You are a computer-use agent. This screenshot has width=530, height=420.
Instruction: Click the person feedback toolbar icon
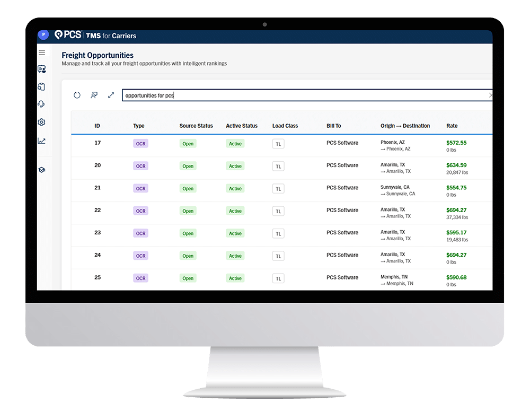pos(94,95)
